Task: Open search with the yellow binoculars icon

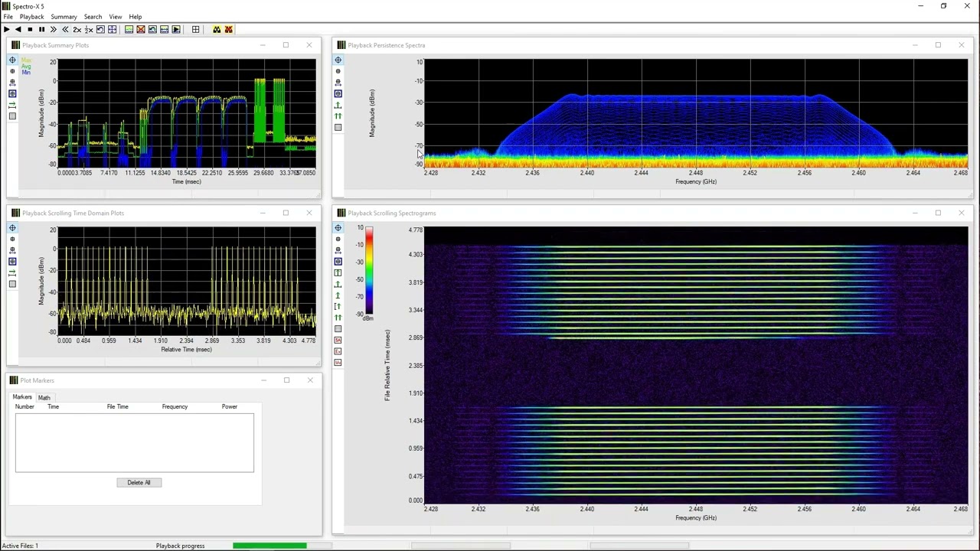Action: pyautogui.click(x=217, y=29)
